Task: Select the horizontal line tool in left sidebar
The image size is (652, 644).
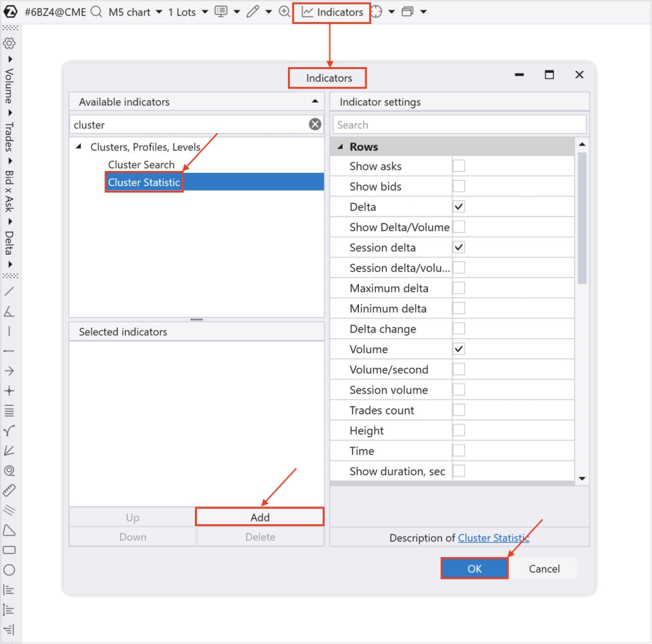Action: [x=9, y=350]
